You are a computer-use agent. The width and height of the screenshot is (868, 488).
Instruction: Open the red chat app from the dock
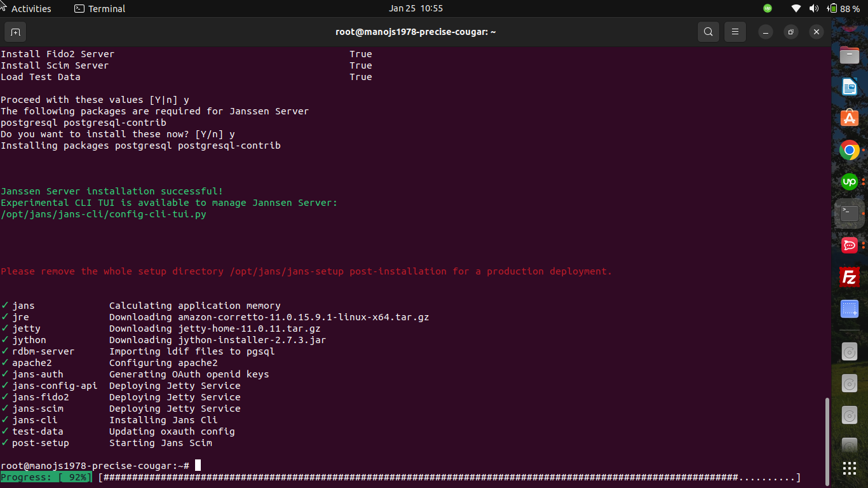point(850,245)
